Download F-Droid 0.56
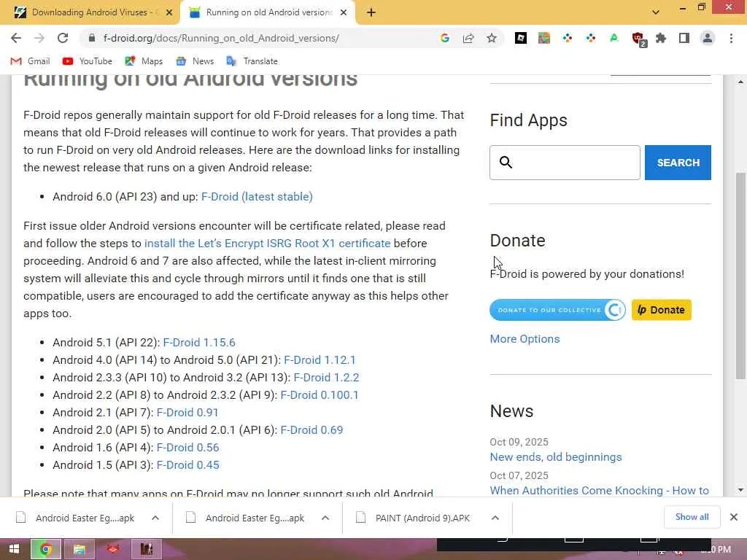The width and height of the screenshot is (747, 560). [x=187, y=448]
